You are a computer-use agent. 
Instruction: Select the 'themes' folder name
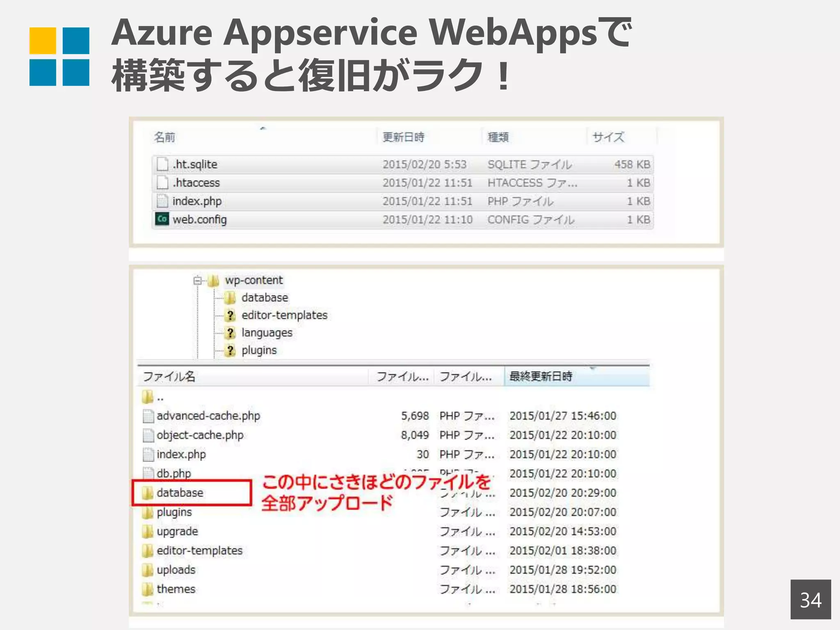point(176,589)
